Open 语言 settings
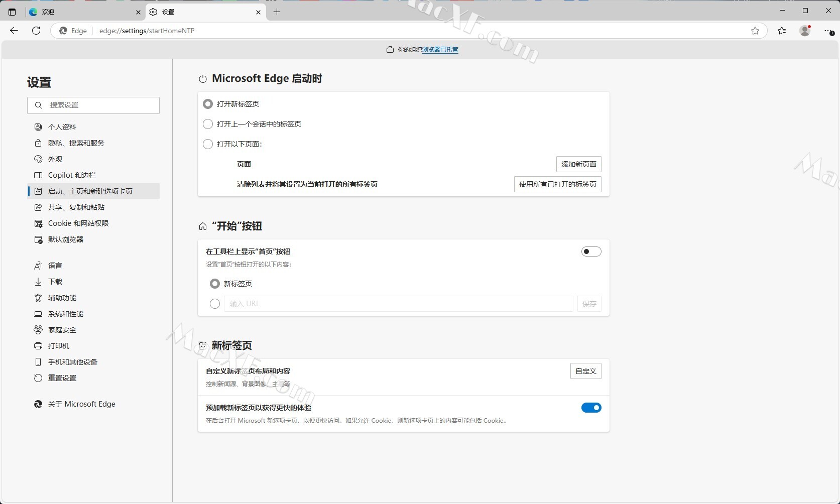 click(93, 266)
